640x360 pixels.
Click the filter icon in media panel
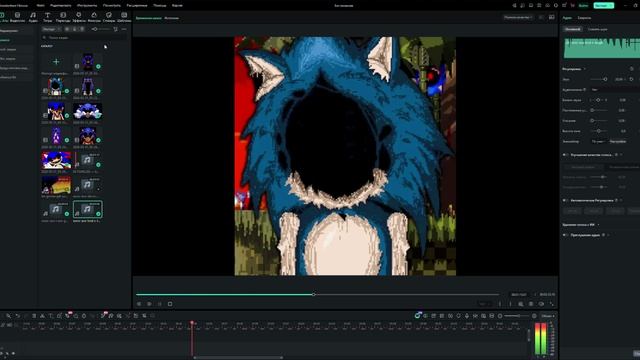(x=116, y=29)
